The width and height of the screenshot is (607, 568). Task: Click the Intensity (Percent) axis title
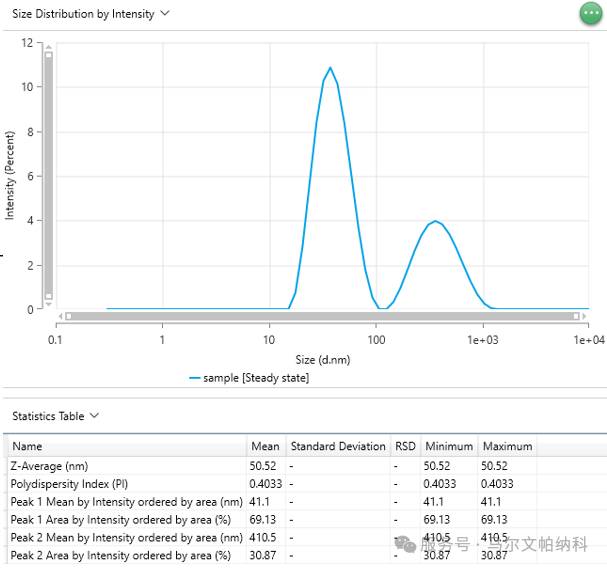(x=10, y=175)
